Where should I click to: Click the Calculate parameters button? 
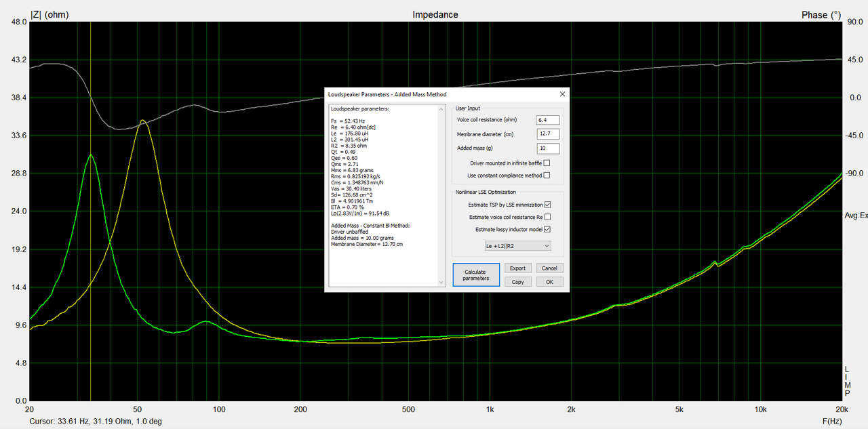(476, 275)
